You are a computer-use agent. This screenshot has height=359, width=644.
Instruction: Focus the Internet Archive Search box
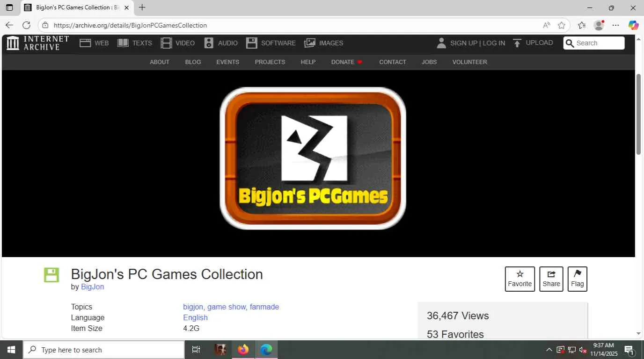[x=594, y=43]
